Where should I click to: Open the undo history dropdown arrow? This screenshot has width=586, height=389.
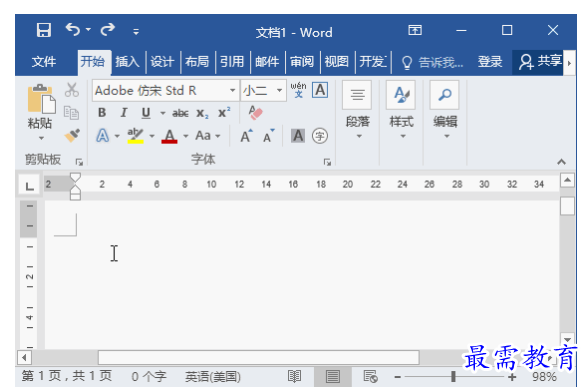[89, 30]
